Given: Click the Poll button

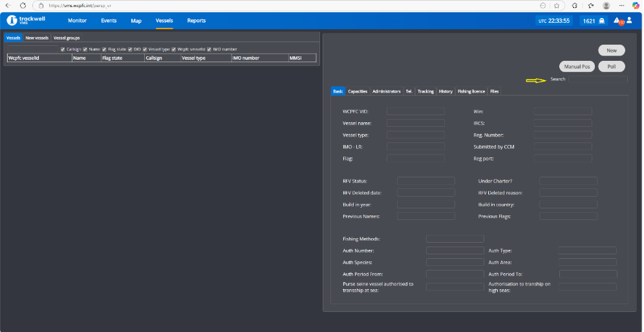Looking at the screenshot, I should point(612,67).
